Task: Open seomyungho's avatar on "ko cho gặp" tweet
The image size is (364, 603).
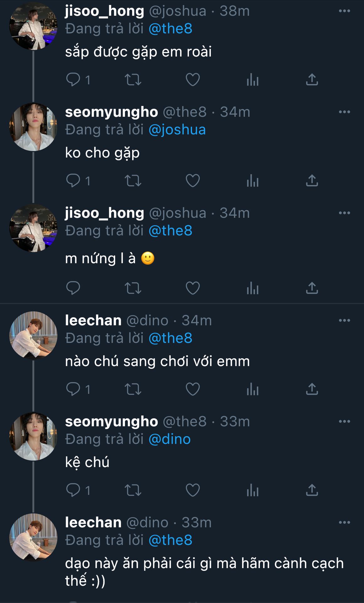Action: [x=33, y=127]
